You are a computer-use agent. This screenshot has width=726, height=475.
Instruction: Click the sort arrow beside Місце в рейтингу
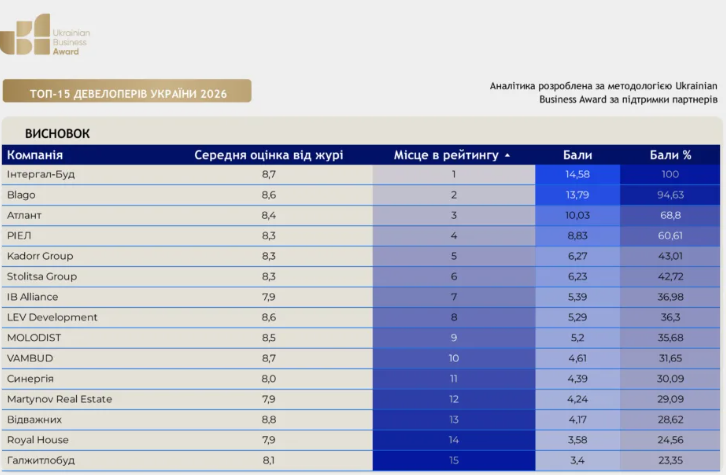(x=507, y=156)
